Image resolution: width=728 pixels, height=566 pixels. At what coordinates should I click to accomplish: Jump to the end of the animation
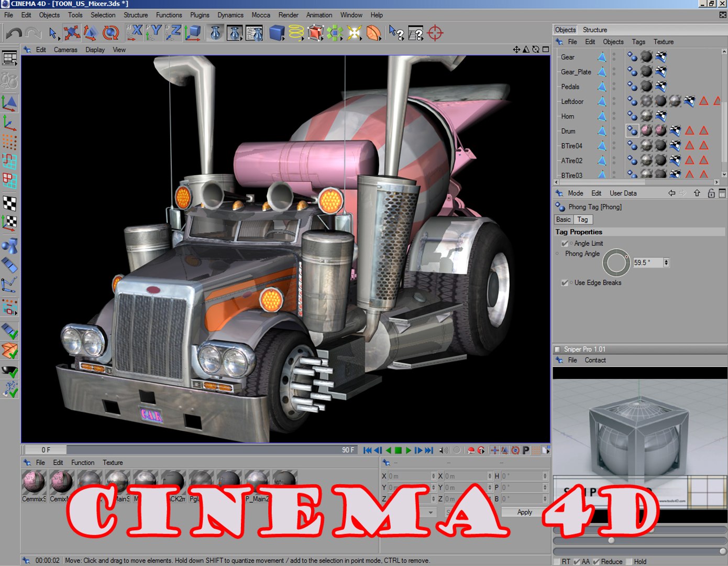429,450
